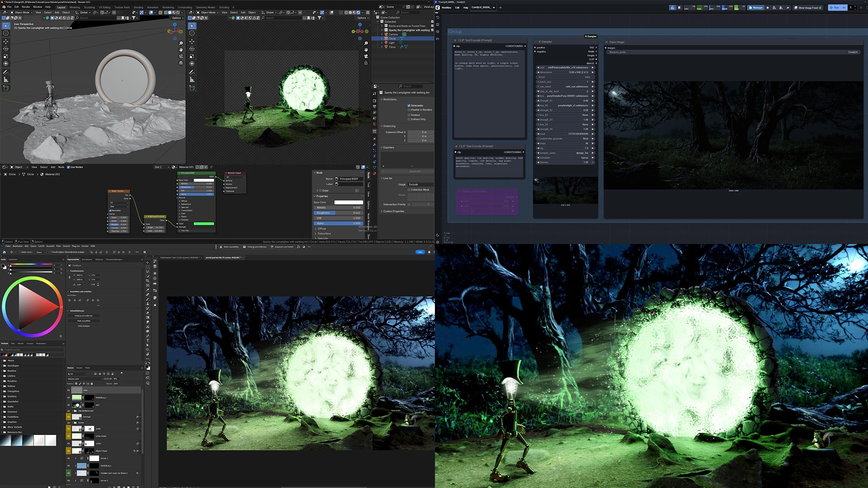The width and height of the screenshot is (868, 488).
Task: Hide the portal layer in Photoshop
Action: 69,429
